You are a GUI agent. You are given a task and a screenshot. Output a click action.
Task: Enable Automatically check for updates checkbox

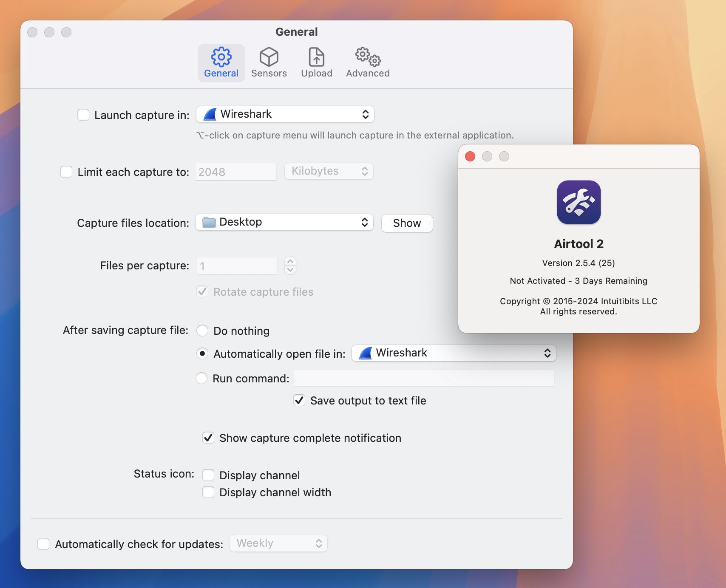tap(43, 544)
